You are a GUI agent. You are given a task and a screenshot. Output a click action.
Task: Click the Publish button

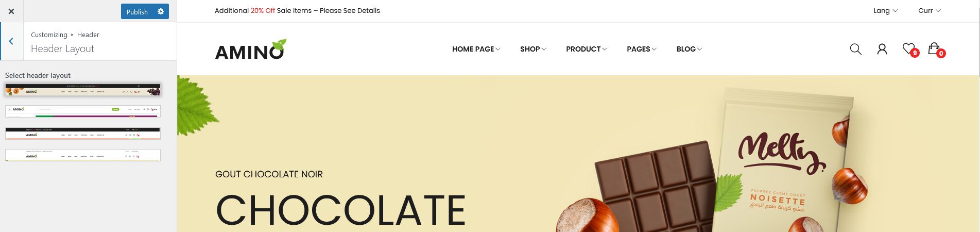pyautogui.click(x=137, y=11)
